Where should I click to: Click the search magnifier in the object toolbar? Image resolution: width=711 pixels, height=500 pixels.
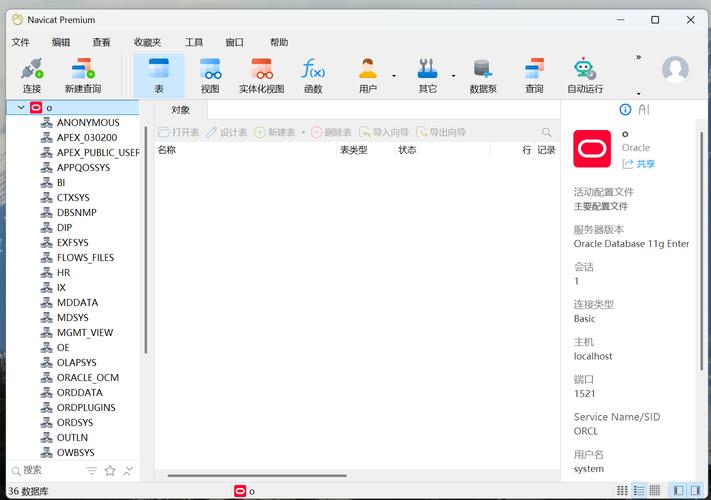(546, 132)
